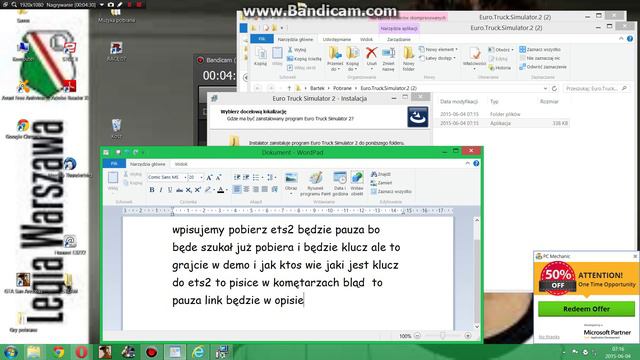
Task: Open Internet Explorer from the taskbar
Action: tap(198, 352)
